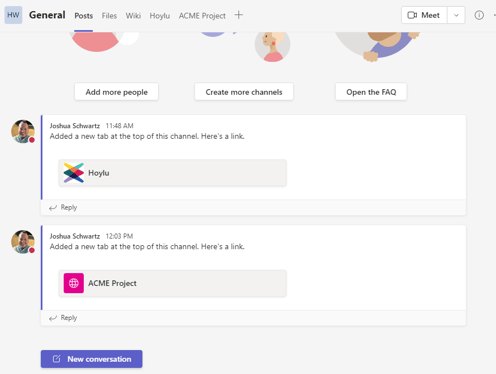This screenshot has height=374, width=496.
Task: Click the HW team avatar icon
Action: pyautogui.click(x=13, y=15)
